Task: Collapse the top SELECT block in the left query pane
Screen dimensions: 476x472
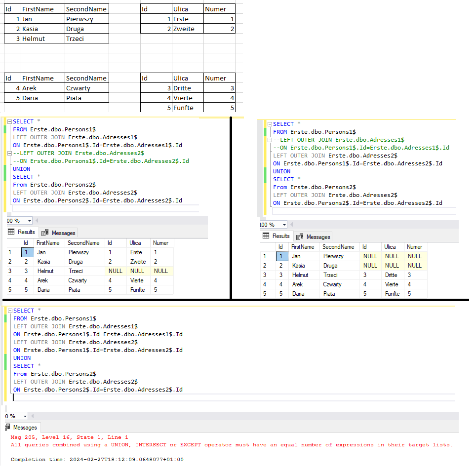Action: (9, 122)
